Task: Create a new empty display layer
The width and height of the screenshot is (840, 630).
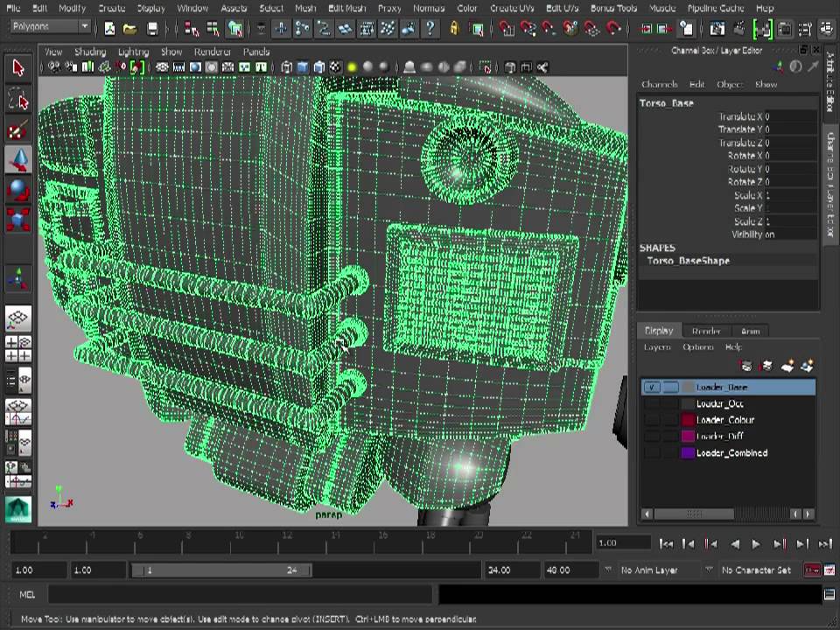Action: tap(787, 366)
